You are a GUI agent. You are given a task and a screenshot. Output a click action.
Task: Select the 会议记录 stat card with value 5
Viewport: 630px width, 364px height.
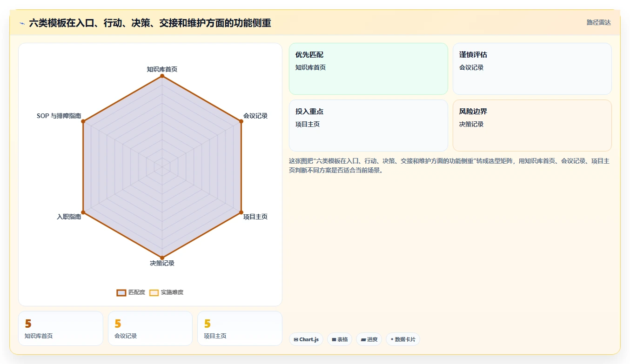point(150,329)
